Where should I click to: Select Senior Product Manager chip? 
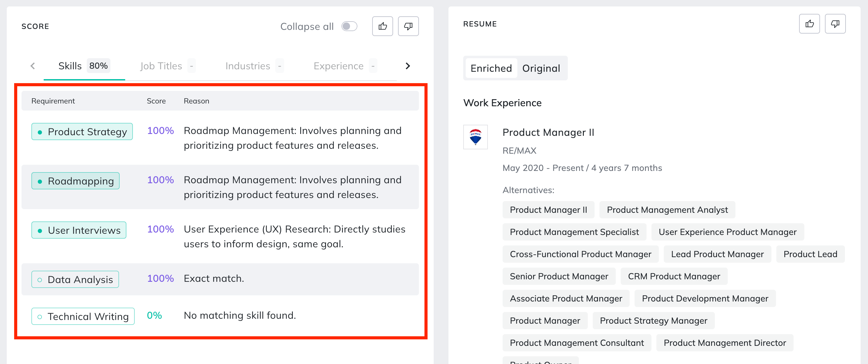[x=559, y=276]
